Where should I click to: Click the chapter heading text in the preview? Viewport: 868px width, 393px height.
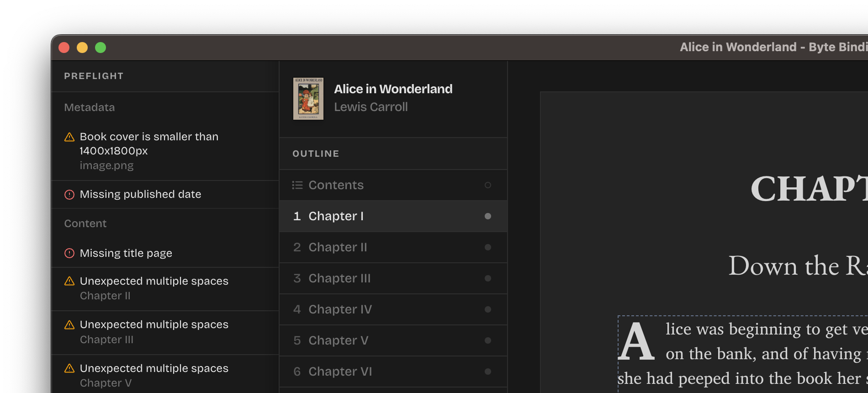coord(809,188)
